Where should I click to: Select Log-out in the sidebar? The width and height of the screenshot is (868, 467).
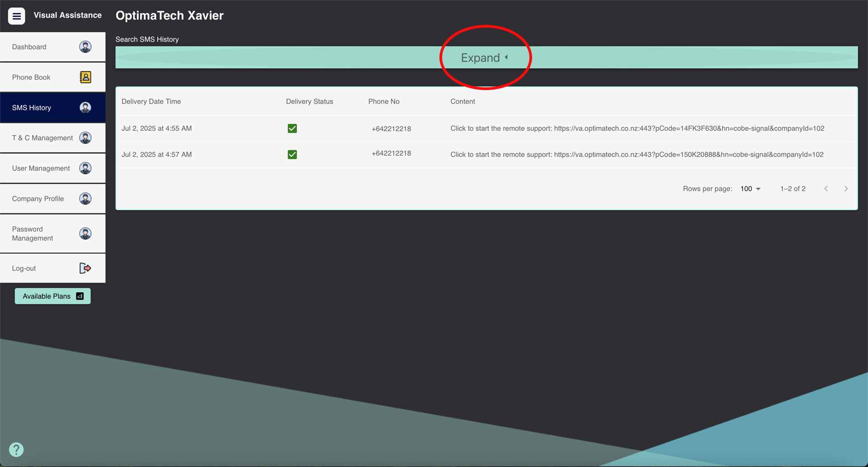[x=53, y=268]
